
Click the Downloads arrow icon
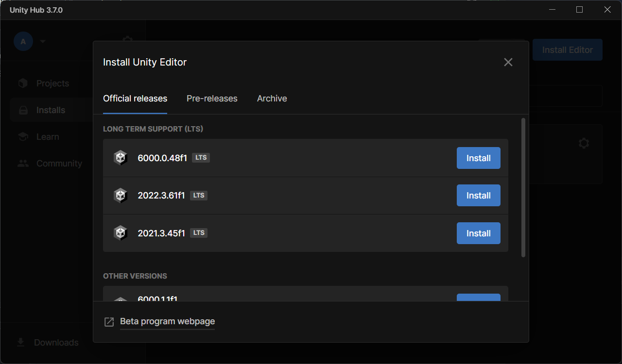[20, 343]
